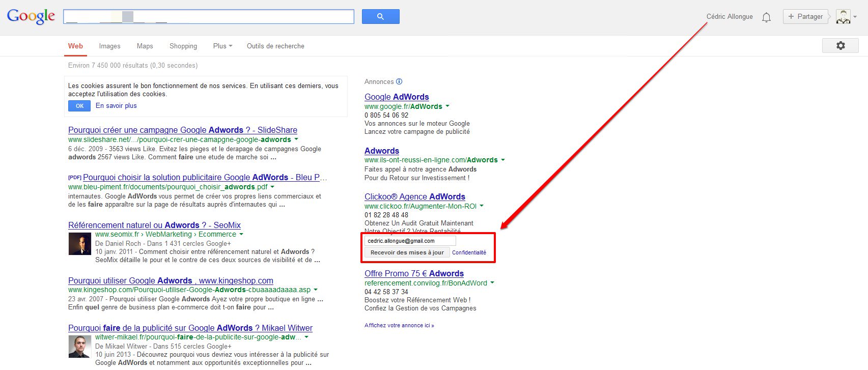
Task: Open the SeoMix référencement naturel result
Action: 154,225
